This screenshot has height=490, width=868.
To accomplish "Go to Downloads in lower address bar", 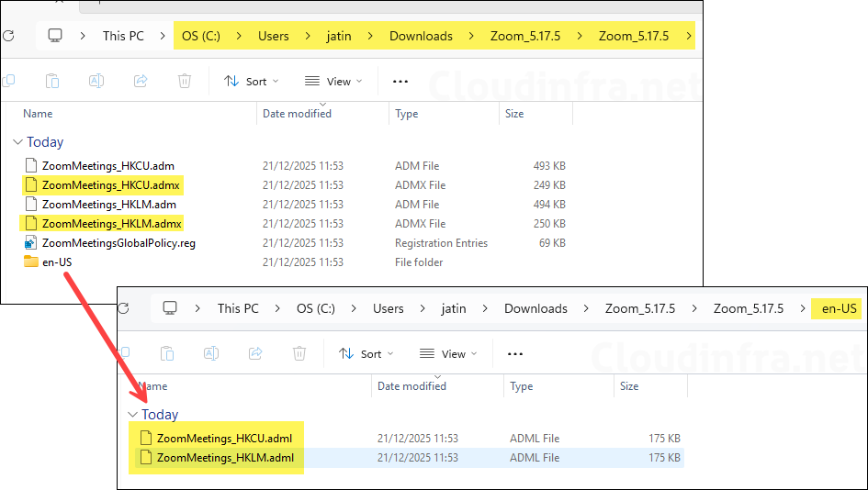I will click(x=535, y=308).
